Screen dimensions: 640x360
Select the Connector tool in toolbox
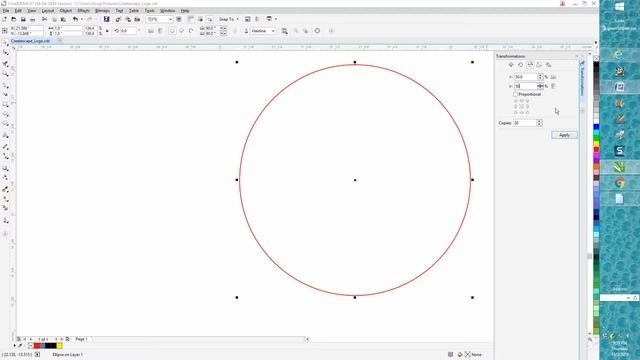(x=5, y=156)
